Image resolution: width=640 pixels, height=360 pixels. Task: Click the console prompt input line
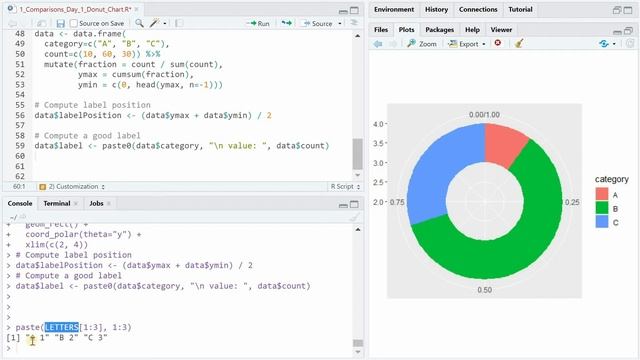(184, 348)
